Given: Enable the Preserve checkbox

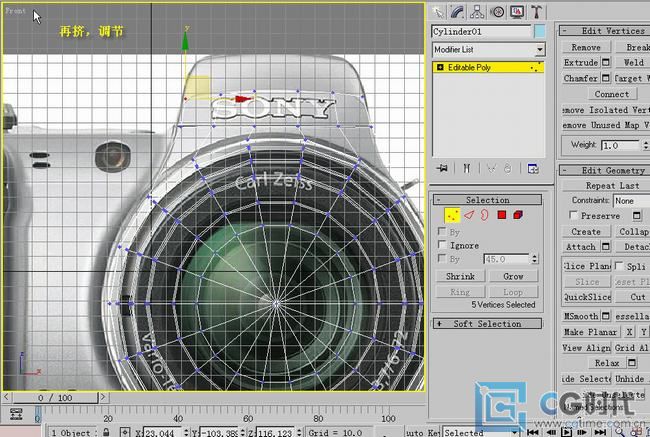Looking at the screenshot, I should coord(573,215).
